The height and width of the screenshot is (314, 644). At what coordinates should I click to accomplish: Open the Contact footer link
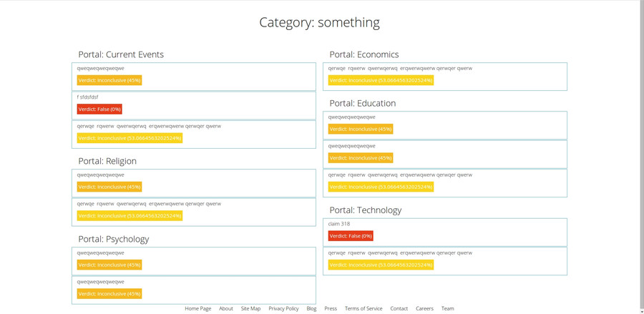tap(399, 308)
